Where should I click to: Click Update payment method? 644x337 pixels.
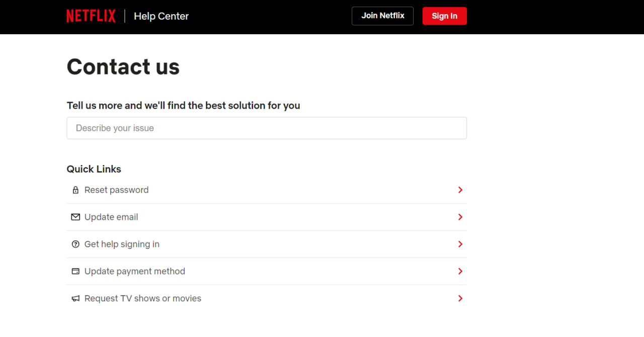coord(135,271)
